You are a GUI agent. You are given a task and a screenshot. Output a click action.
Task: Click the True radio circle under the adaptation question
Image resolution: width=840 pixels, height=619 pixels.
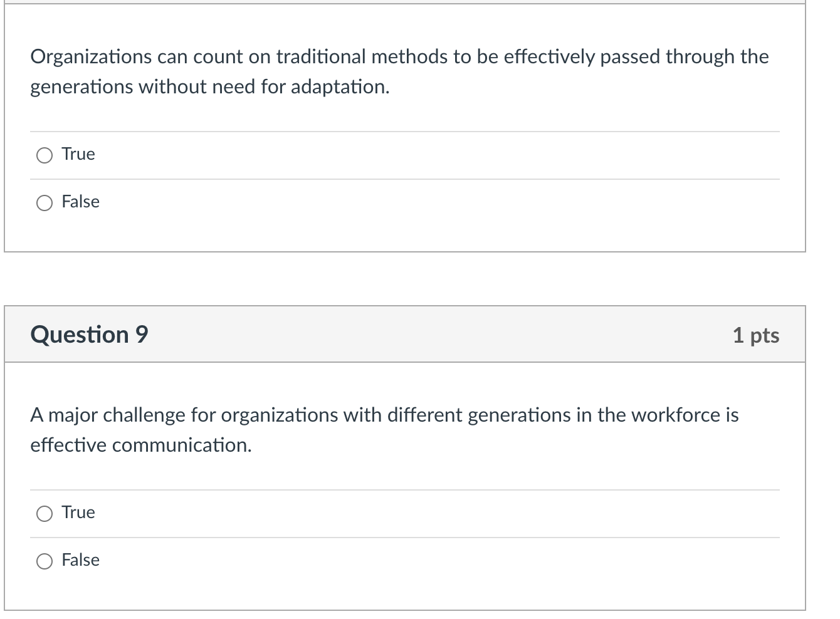tap(44, 155)
